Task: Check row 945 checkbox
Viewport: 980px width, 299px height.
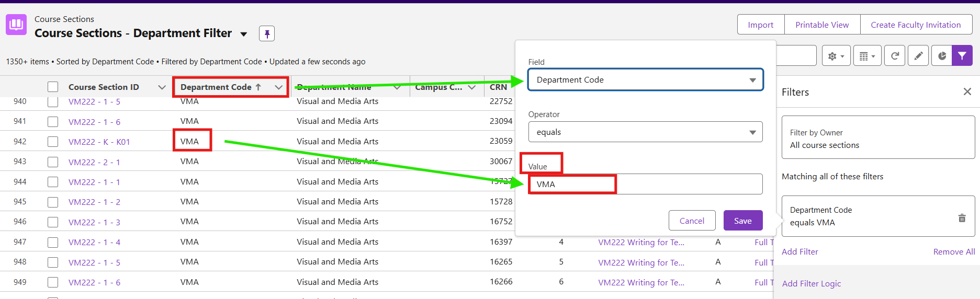Action: [53, 202]
